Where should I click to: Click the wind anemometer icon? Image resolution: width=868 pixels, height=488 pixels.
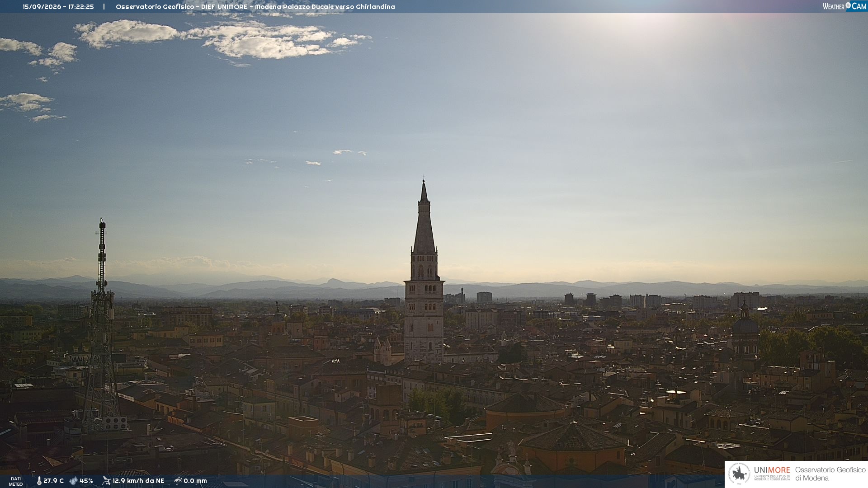tap(106, 481)
